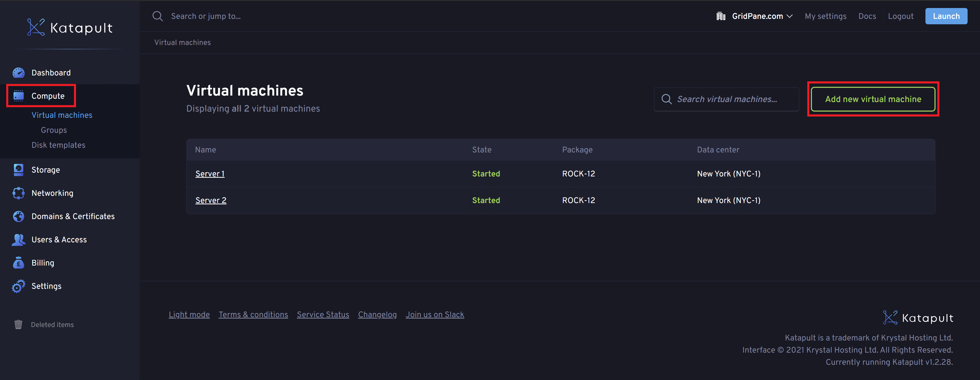The height and width of the screenshot is (380, 980).
Task: Open Groups under Virtual machines
Action: coord(54,130)
